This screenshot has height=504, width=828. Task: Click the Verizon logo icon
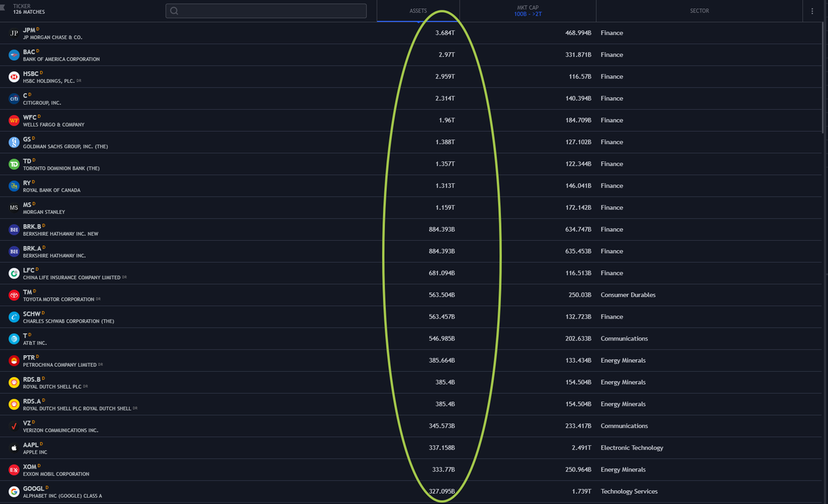(x=14, y=426)
